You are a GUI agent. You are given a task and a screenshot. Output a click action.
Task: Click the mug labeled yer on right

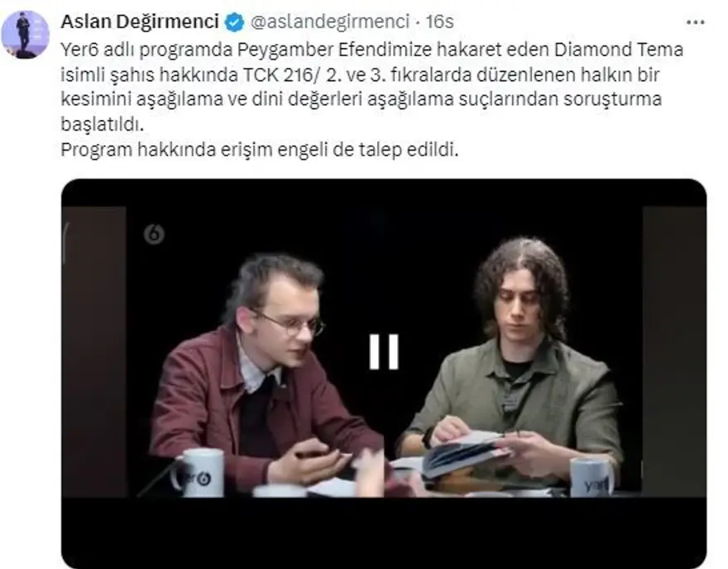click(x=591, y=477)
